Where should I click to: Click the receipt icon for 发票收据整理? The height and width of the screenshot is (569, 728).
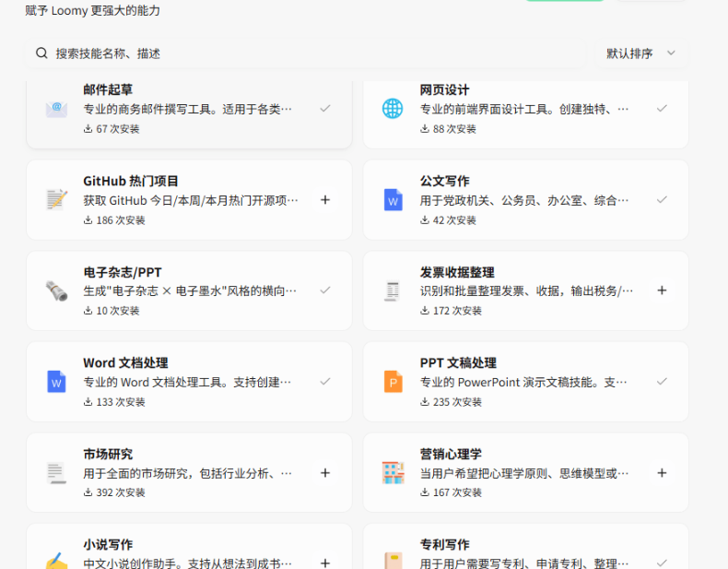393,290
